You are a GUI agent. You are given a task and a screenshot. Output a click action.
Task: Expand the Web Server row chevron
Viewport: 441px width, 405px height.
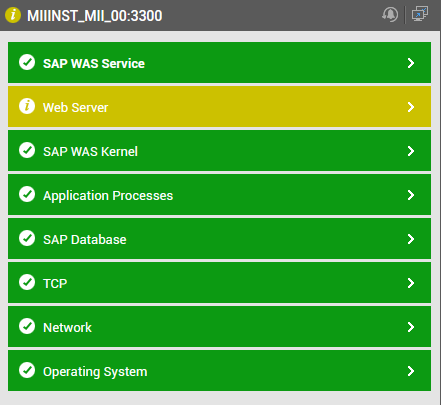point(411,107)
